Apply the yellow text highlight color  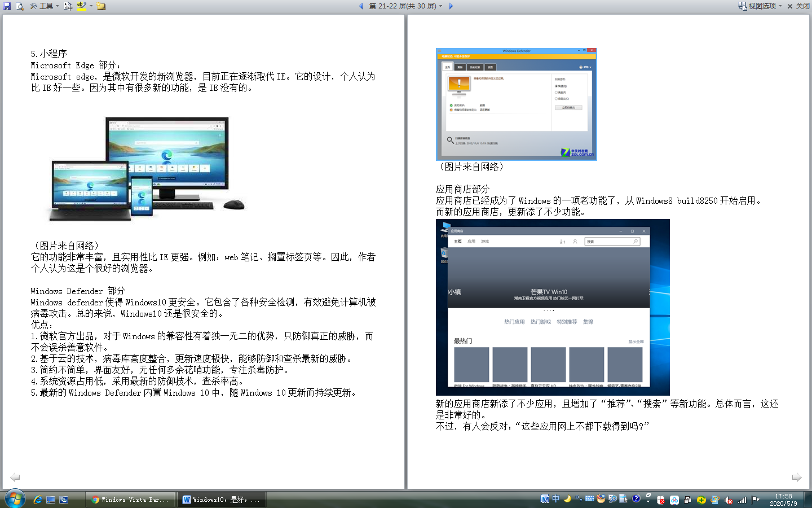pyautogui.click(x=82, y=6)
